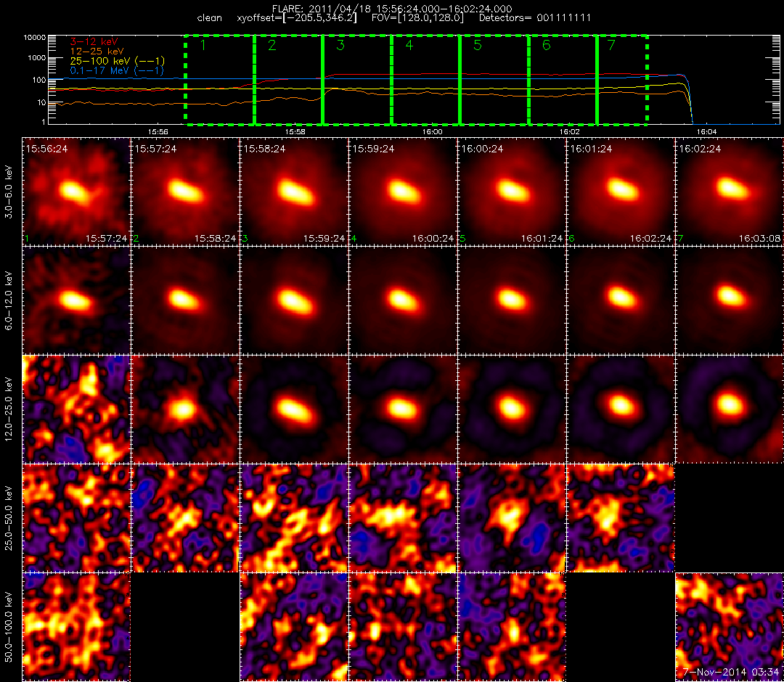The width and height of the screenshot is (784, 682).
Task: Click the '16:02' time axis label
Action: click(570, 131)
